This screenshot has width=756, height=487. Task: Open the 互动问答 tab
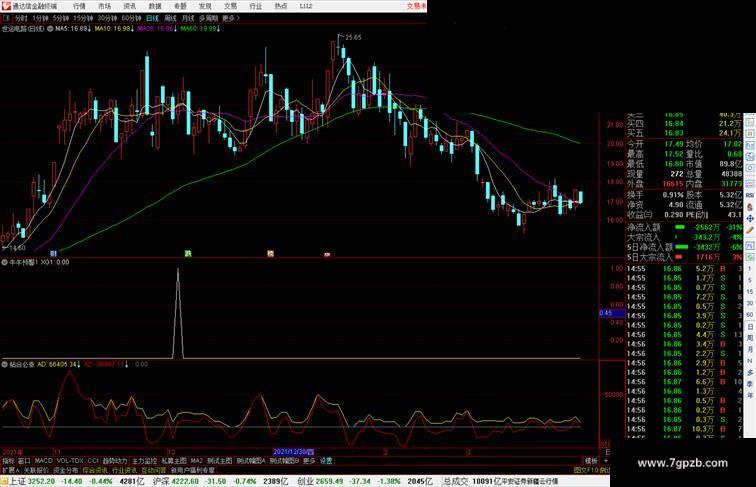154,470
